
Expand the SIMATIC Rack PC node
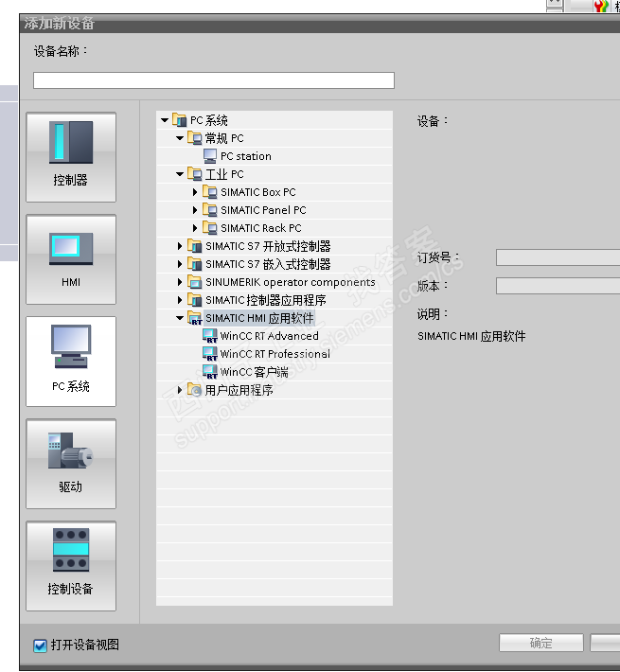click(195, 228)
